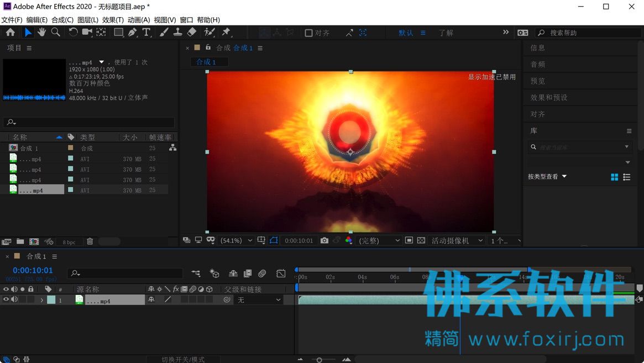Hide video of the mp4 layer
The image size is (644, 363).
point(6,299)
